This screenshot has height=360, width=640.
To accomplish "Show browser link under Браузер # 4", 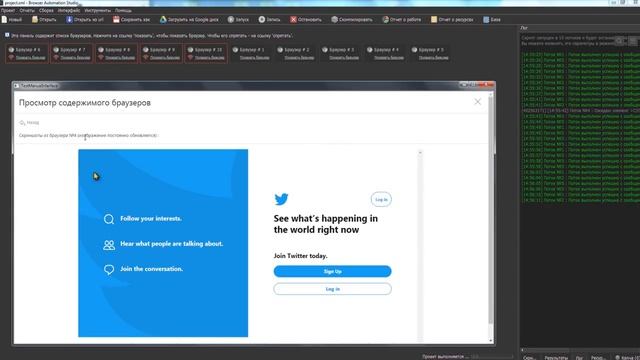I will pyautogui.click(x=389, y=58).
